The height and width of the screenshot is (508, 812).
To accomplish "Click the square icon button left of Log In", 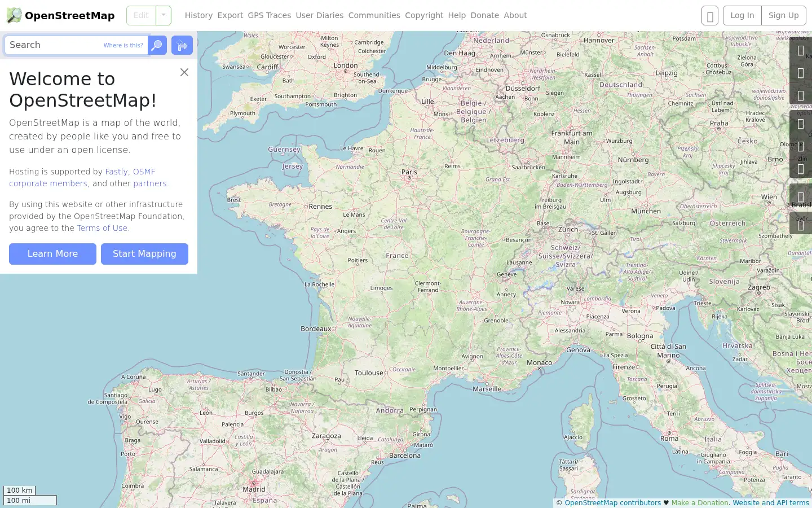I will (710, 16).
